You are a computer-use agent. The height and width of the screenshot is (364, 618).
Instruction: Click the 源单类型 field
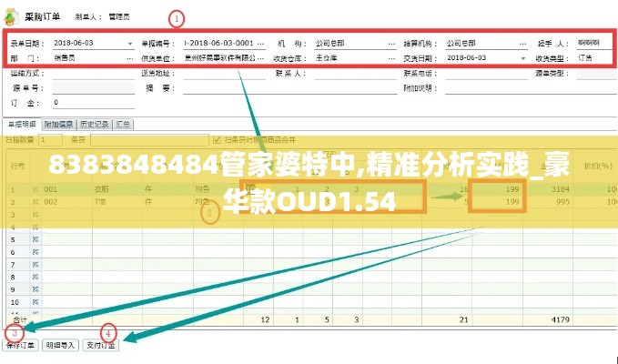coord(597,74)
